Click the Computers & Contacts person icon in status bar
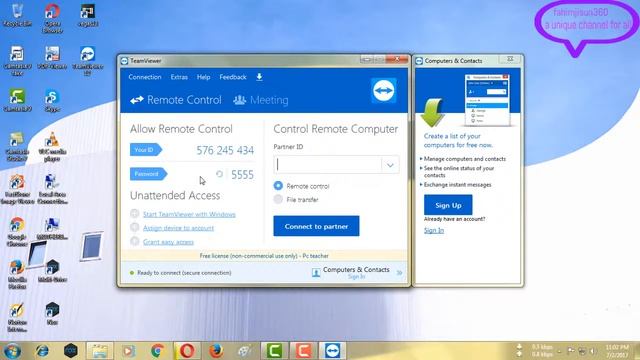Screen dimensions: 640x360 [x=316, y=273]
